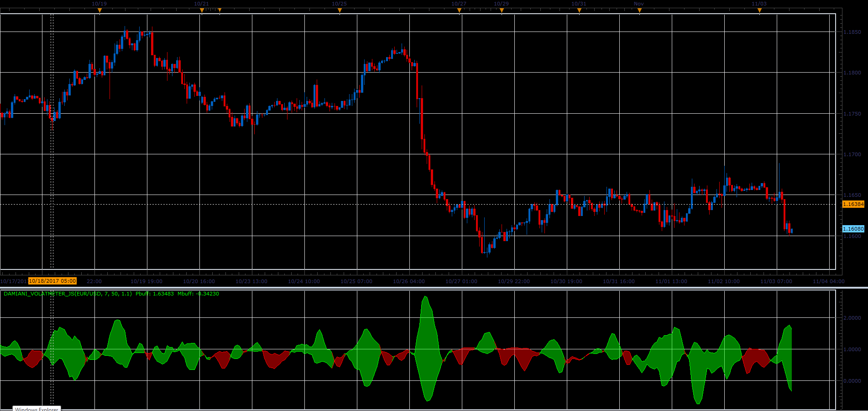
Task: Click the 1.1600 price axis label
Action: (852, 236)
